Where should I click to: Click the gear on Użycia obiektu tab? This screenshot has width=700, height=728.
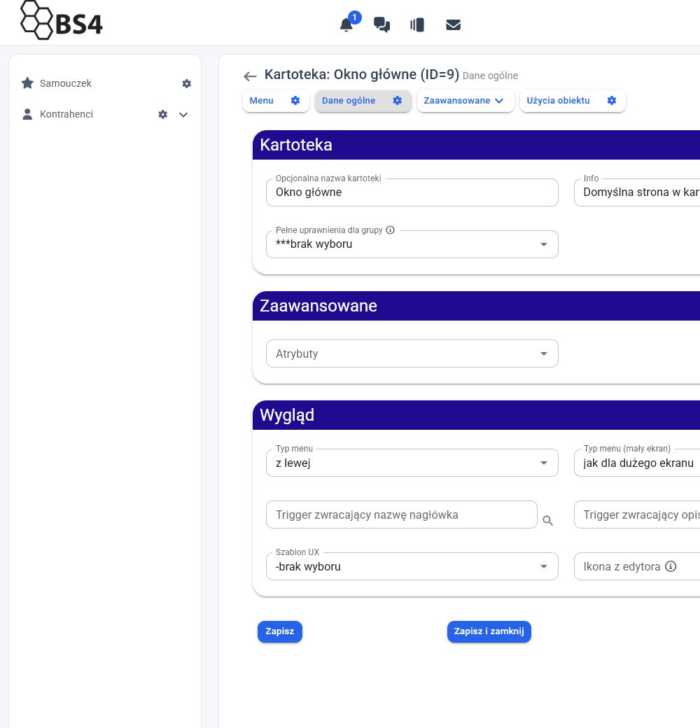coord(612,100)
